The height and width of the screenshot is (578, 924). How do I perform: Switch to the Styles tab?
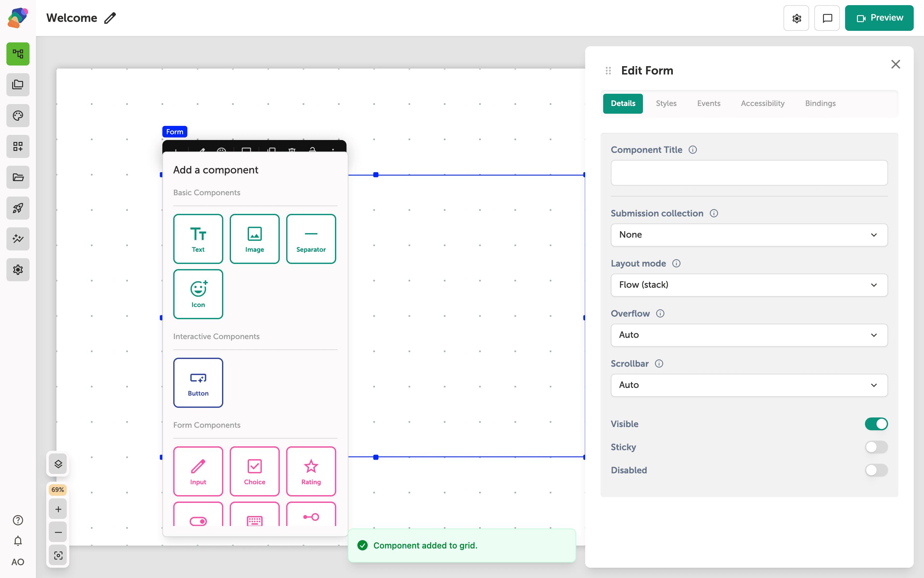pos(666,103)
